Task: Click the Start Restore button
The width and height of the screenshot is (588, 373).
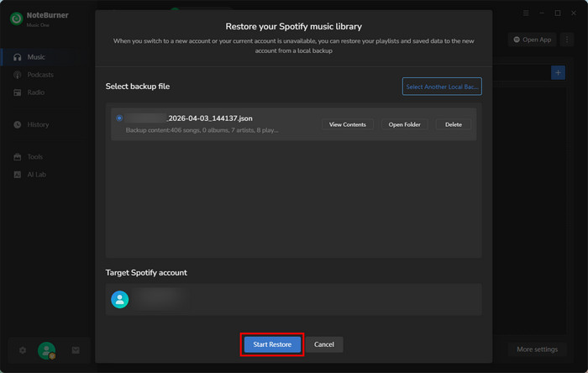Action: (272, 344)
